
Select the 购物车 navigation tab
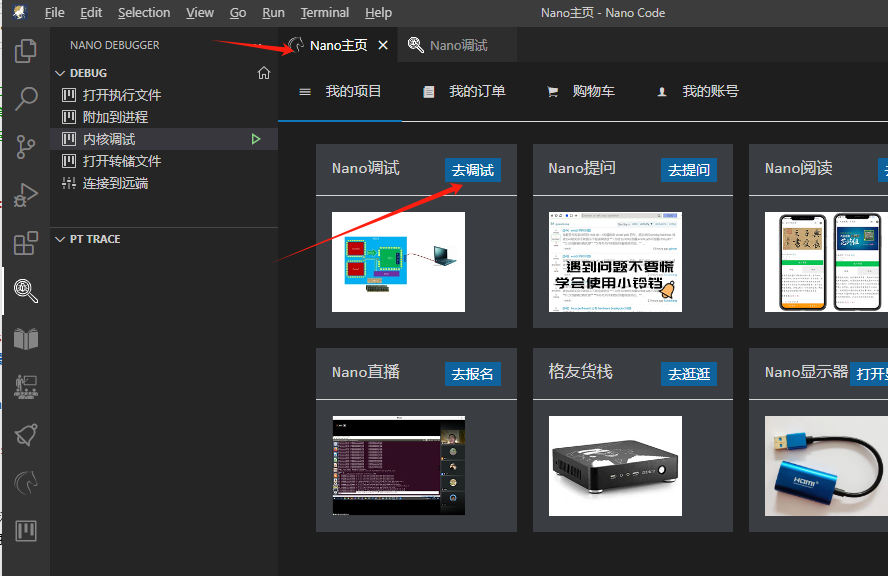581,91
